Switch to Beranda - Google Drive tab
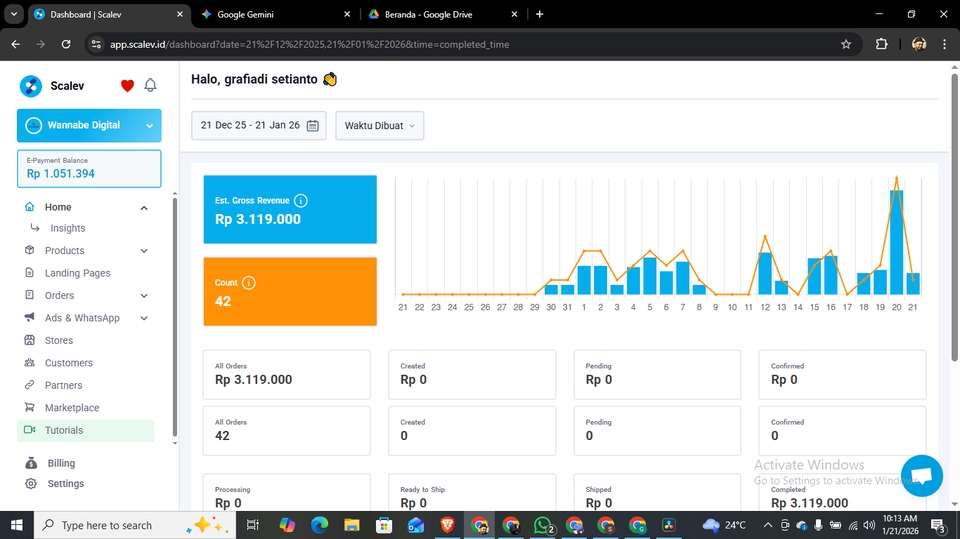Viewport: 960px width, 539px height. pyautogui.click(x=441, y=14)
